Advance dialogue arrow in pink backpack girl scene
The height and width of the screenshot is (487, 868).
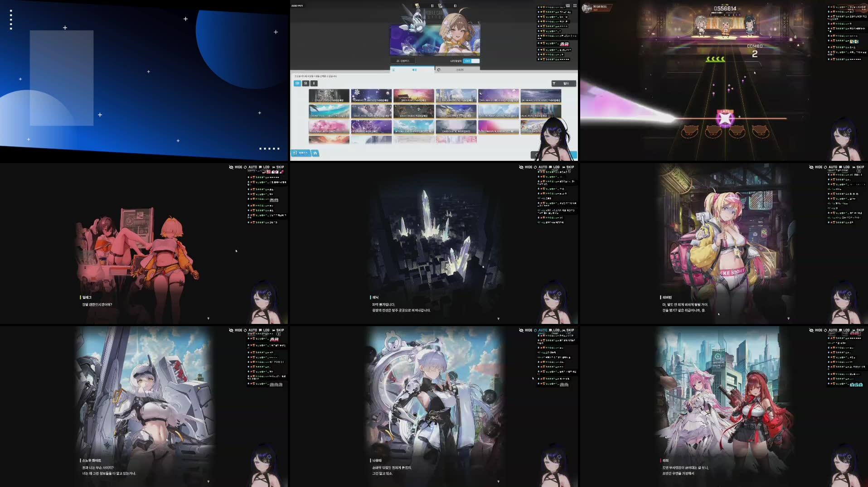(x=789, y=318)
